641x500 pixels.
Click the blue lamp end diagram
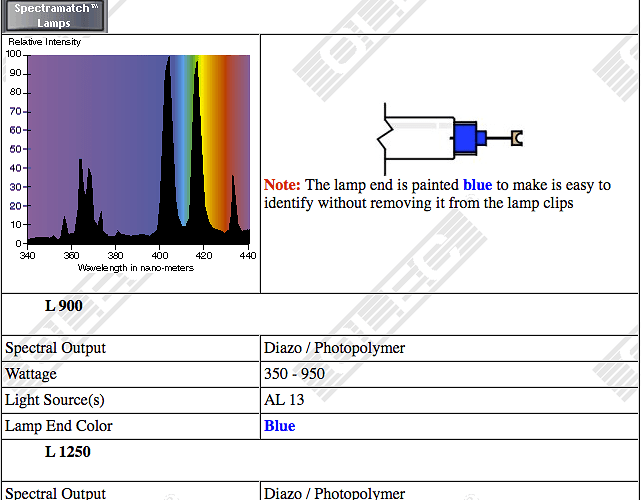[450, 138]
